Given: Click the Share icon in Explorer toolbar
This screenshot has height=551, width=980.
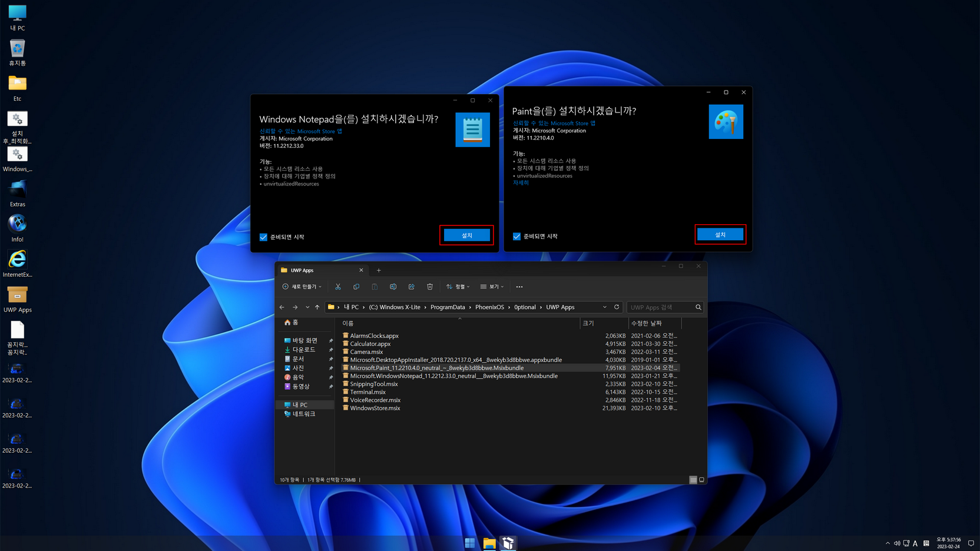Looking at the screenshot, I should [x=411, y=287].
